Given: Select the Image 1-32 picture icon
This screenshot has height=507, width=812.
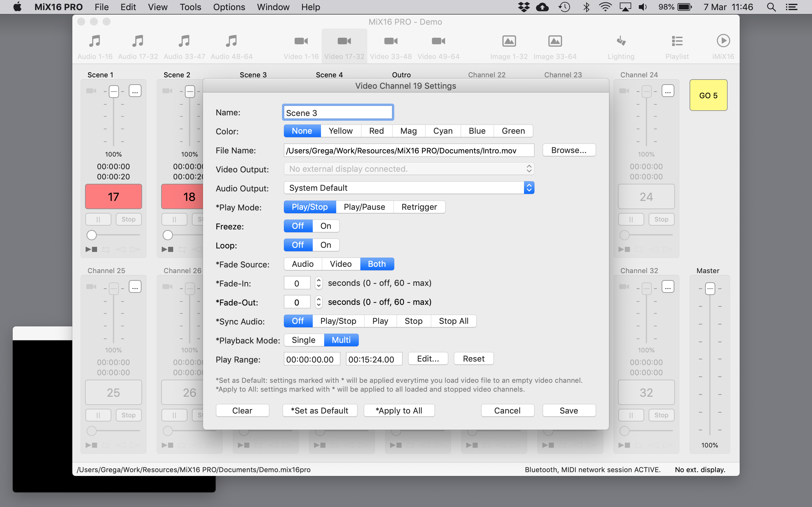Looking at the screenshot, I should click(509, 41).
